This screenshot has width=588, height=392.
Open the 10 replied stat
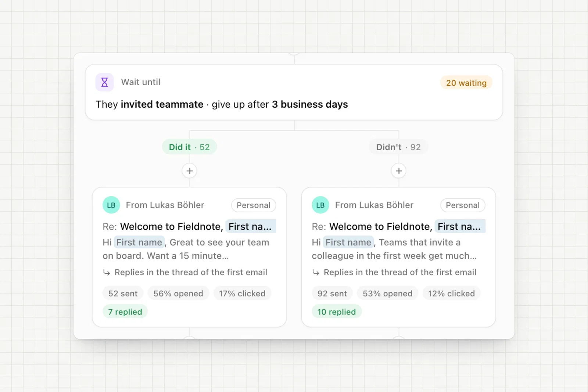click(x=337, y=312)
